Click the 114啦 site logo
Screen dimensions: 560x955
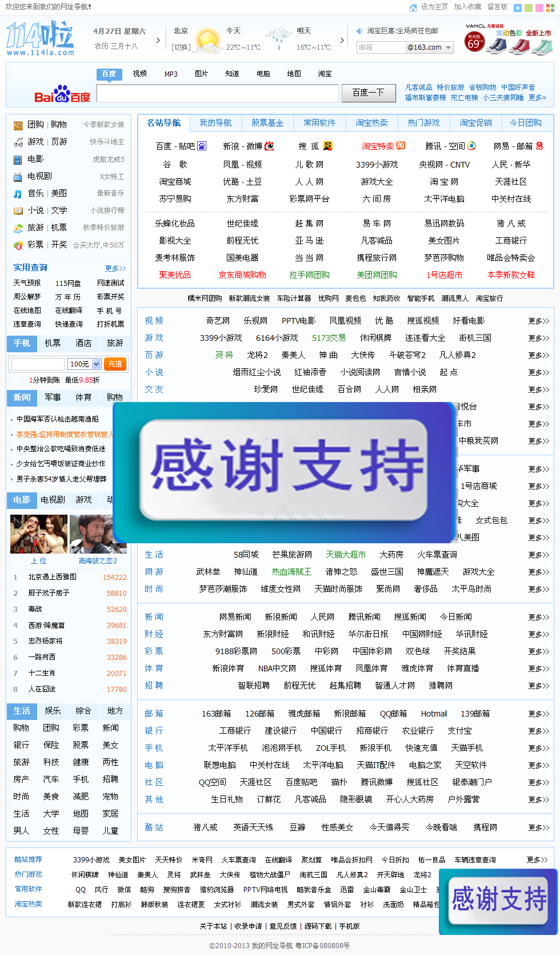(x=40, y=39)
